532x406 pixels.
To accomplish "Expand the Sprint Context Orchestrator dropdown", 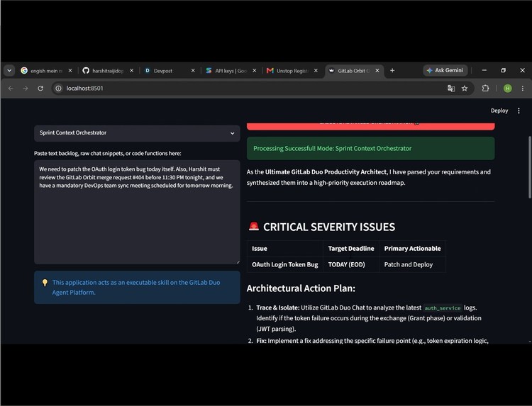I will [137, 132].
